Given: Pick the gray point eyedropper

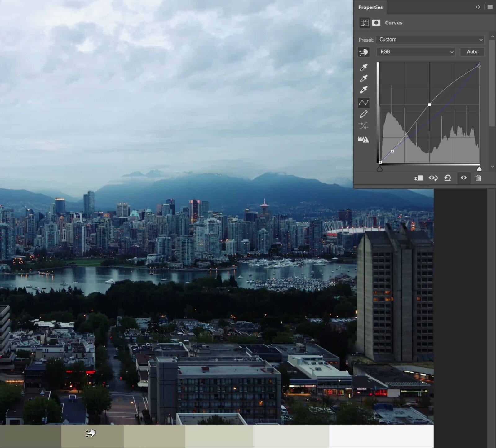Looking at the screenshot, I should 363,78.
